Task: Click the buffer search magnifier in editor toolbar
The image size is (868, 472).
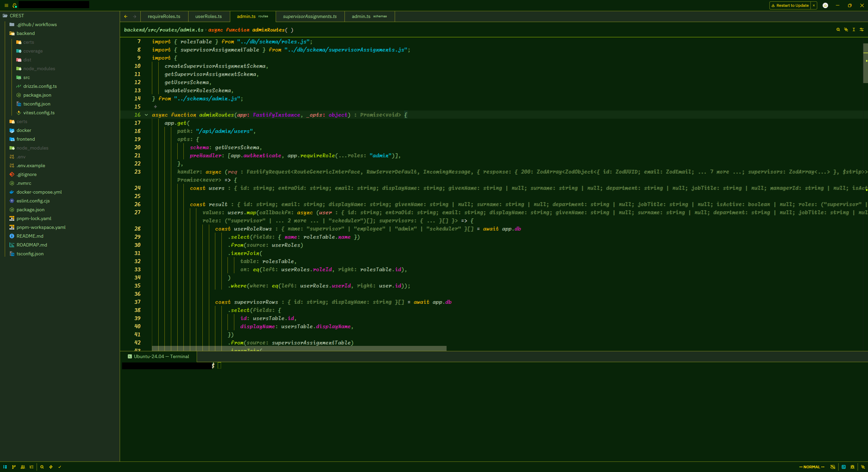Action: coord(838,30)
